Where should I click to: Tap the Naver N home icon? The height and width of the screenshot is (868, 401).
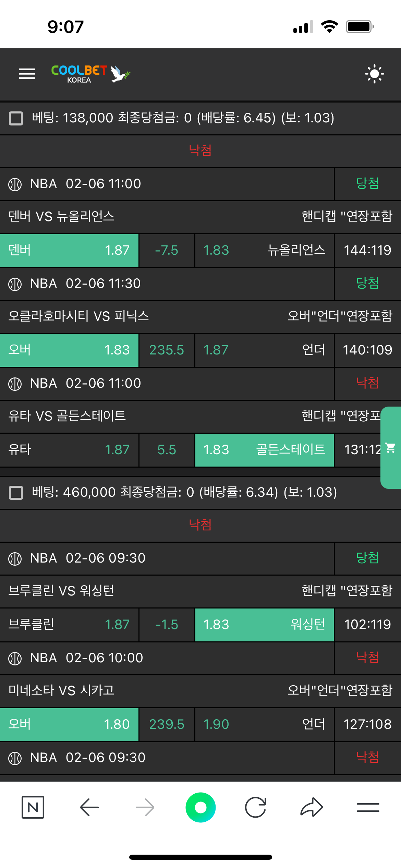[x=33, y=807]
